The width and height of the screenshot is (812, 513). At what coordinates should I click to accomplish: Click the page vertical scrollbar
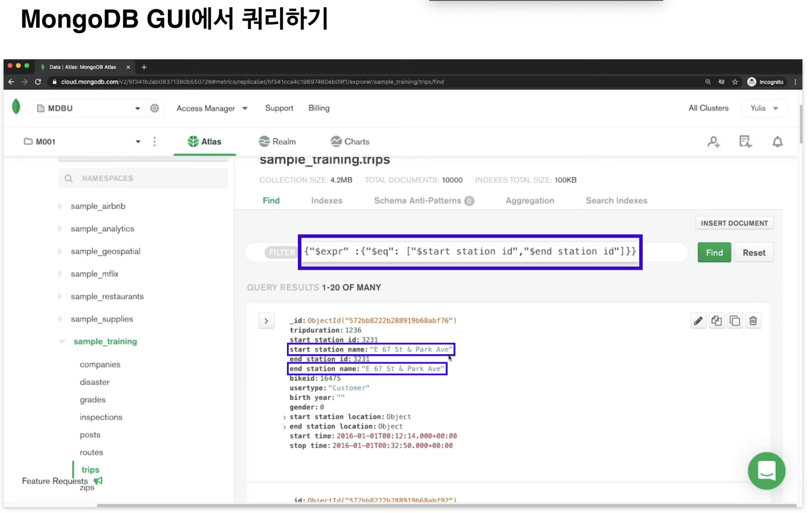pyautogui.click(x=800, y=124)
